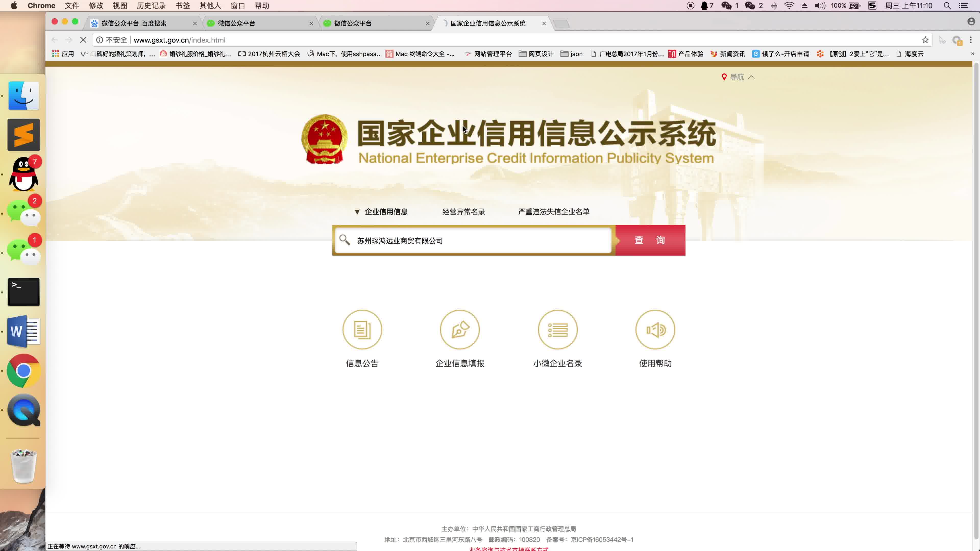Click the 不安全 site info icon
This screenshot has width=980, height=551.
coord(99,40)
